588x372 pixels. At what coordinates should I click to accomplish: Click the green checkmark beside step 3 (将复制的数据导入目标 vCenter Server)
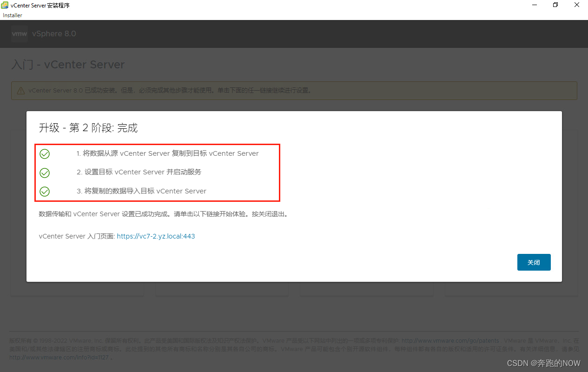point(45,191)
